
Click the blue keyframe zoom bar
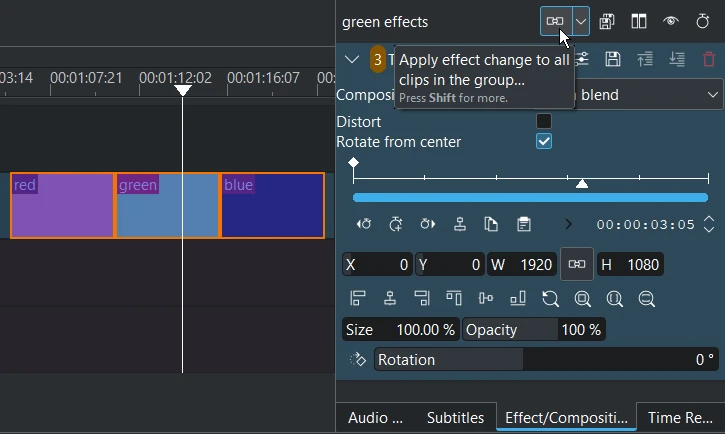point(530,198)
